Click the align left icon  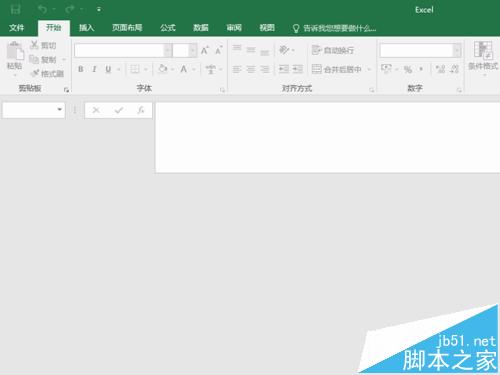pos(237,69)
